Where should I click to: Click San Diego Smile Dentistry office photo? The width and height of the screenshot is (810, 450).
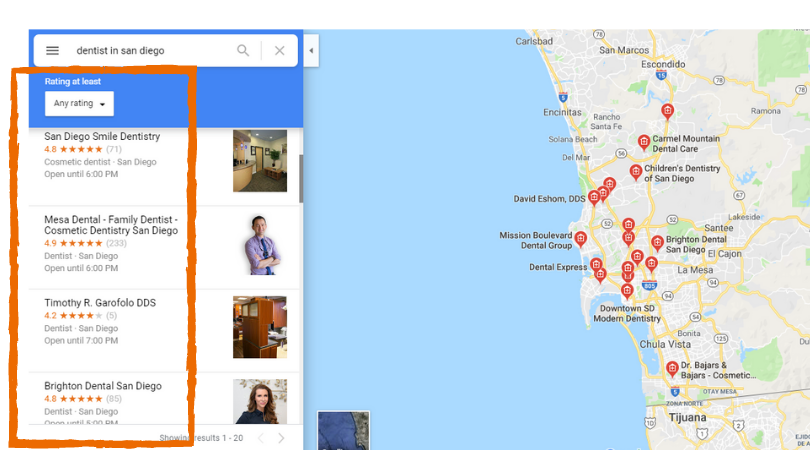pos(260,161)
